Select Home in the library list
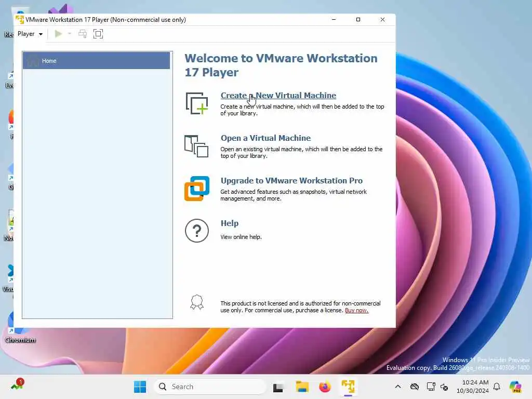 [x=96, y=61]
